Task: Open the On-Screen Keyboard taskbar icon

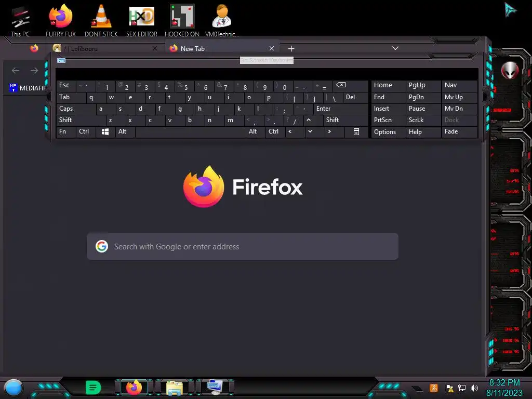Action: click(215, 387)
